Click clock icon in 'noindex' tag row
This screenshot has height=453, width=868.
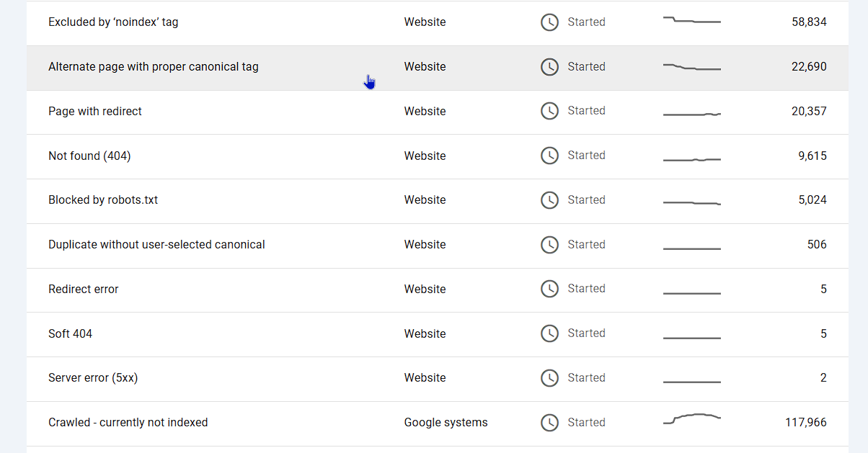[x=549, y=22]
